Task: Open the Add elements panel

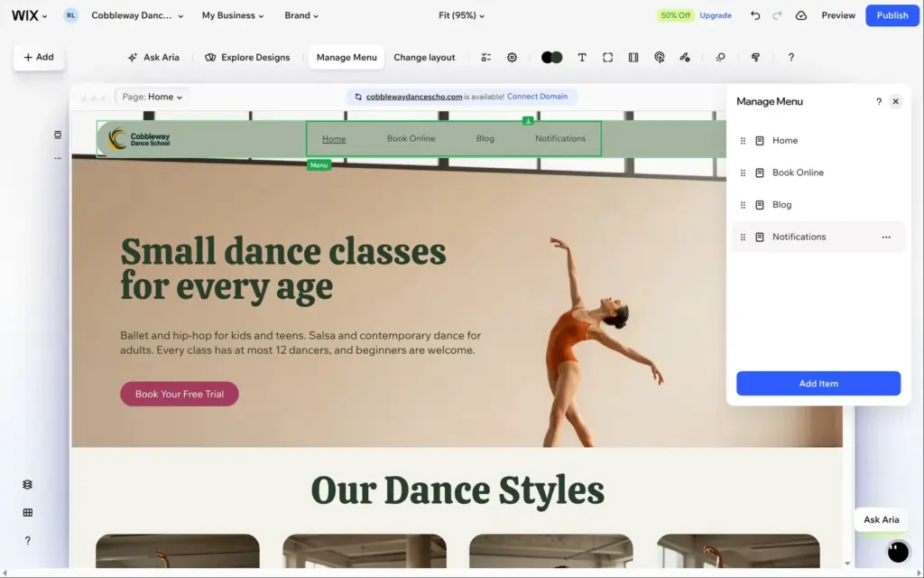Action: pyautogui.click(x=39, y=57)
